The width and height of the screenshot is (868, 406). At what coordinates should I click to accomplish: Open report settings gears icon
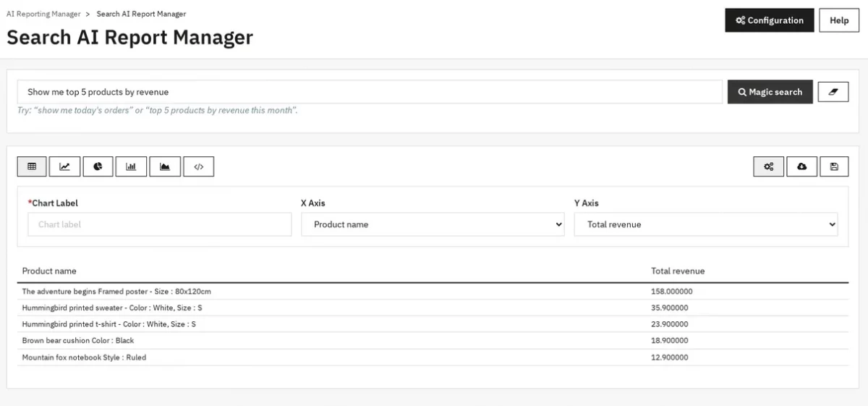coord(769,166)
